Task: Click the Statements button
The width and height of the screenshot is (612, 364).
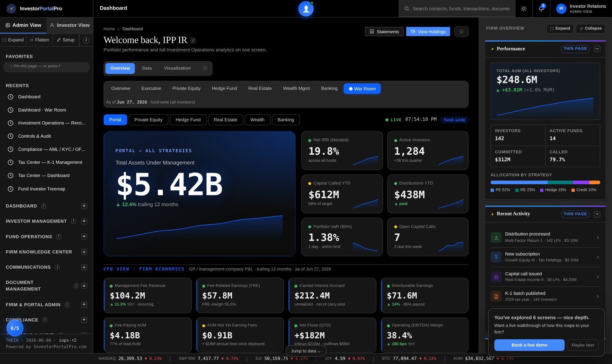Action: click(384, 32)
